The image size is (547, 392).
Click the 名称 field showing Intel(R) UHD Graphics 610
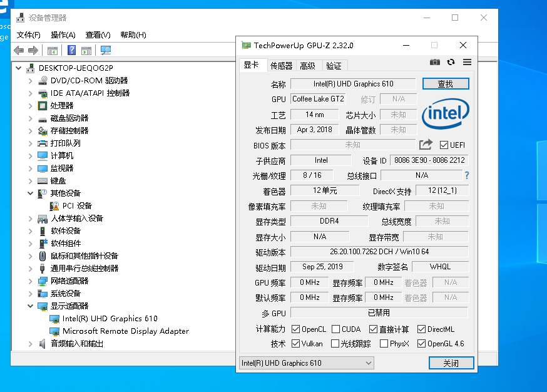(x=353, y=84)
